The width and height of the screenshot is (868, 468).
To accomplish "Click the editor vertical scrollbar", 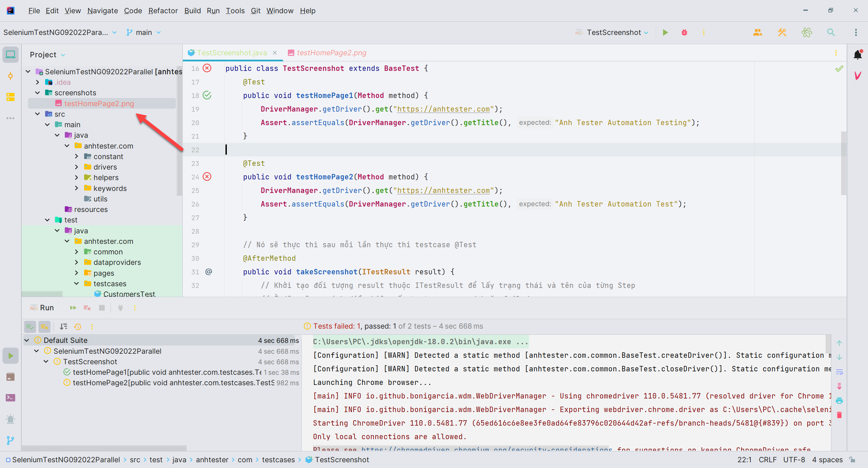I will 843,163.
